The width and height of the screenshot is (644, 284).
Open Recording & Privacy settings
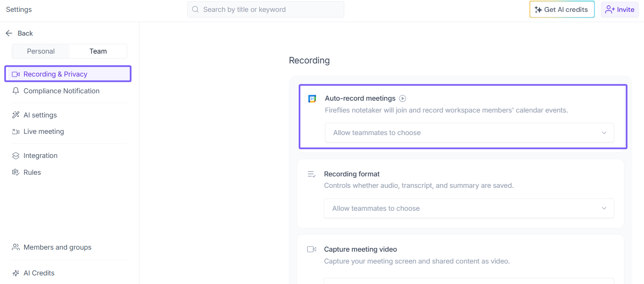[68, 74]
